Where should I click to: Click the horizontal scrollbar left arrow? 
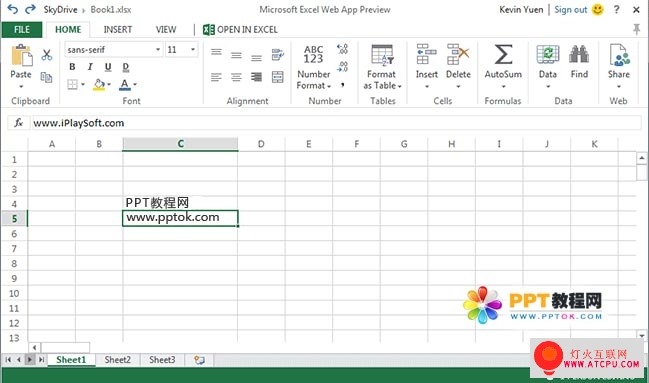(34, 347)
